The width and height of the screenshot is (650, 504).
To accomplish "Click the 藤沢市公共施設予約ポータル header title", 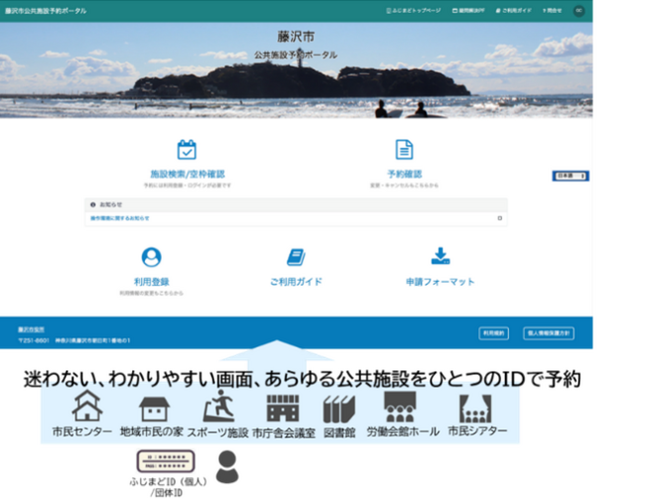I will point(46,11).
